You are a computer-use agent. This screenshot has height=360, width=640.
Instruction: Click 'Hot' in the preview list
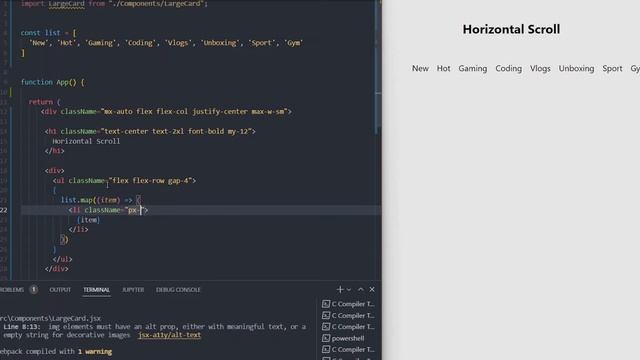(443, 69)
